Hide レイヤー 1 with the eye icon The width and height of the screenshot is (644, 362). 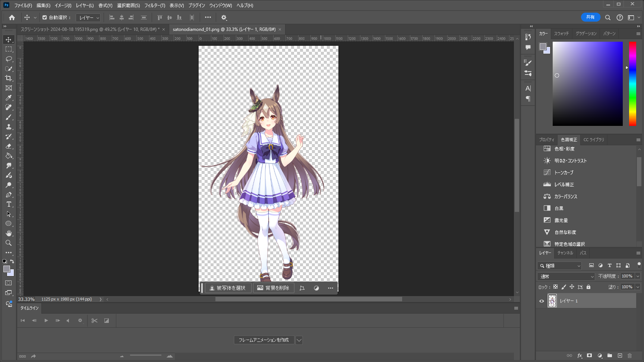542,301
